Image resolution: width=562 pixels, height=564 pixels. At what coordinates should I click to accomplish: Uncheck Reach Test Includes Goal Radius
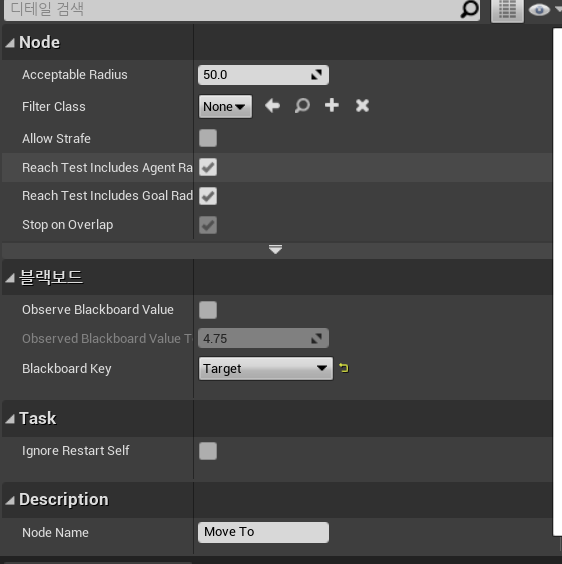pos(208,196)
